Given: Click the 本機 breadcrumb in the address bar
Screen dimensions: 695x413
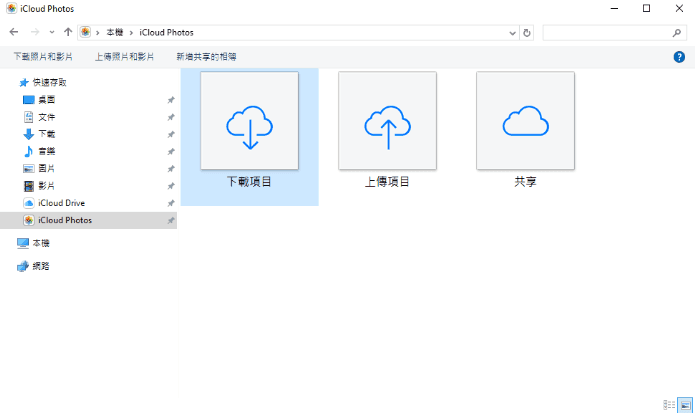Looking at the screenshot, I should (x=114, y=32).
